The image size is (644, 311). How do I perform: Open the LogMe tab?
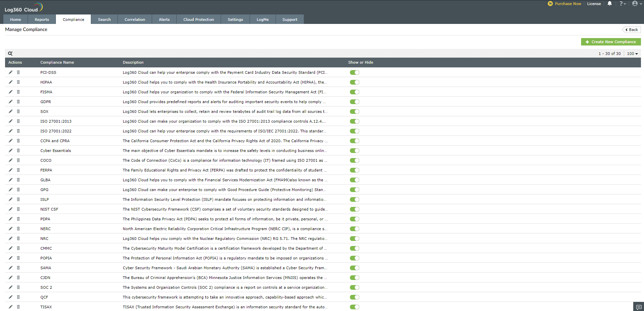(x=262, y=20)
